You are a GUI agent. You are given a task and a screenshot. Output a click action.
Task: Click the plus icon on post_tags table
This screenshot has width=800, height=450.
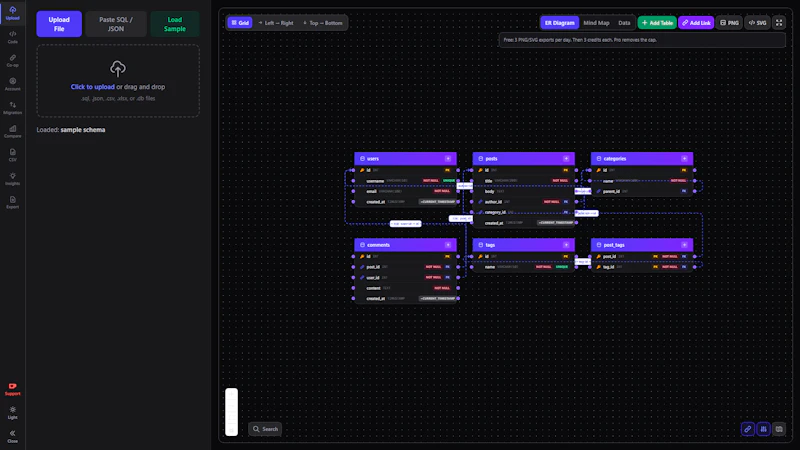(x=684, y=245)
